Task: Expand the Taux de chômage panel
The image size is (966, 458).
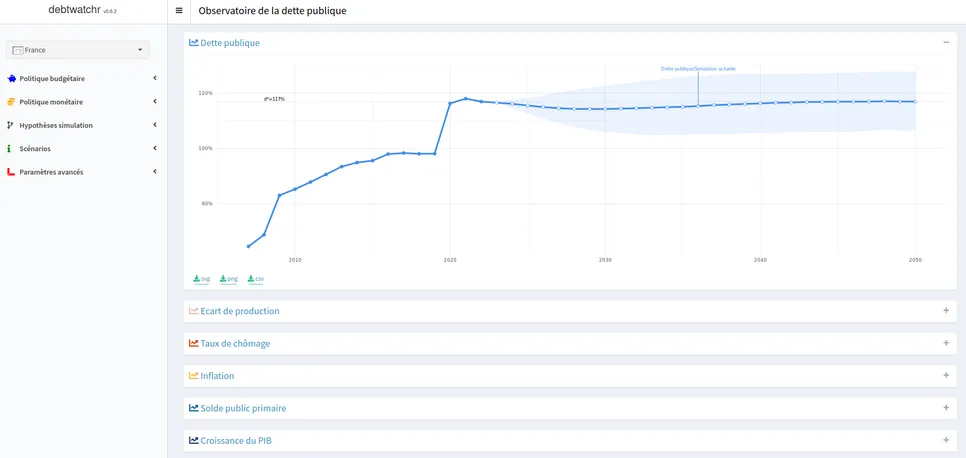Action: point(946,343)
